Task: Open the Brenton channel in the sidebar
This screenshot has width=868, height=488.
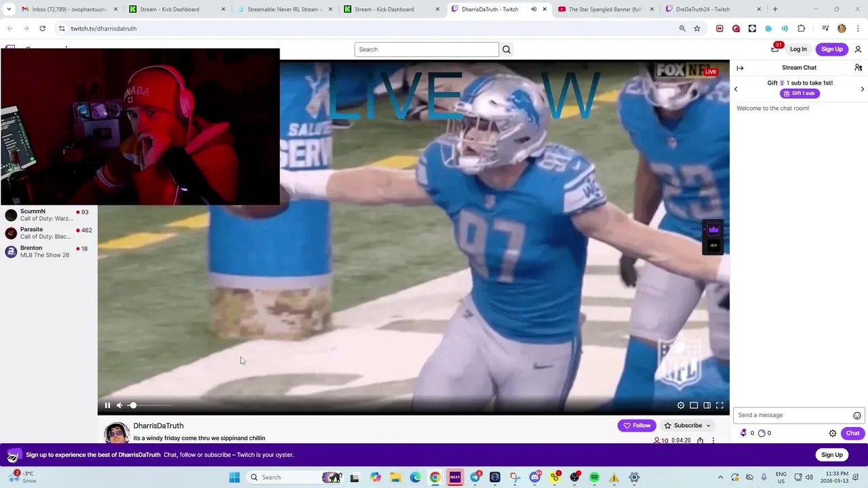Action: 49,251
